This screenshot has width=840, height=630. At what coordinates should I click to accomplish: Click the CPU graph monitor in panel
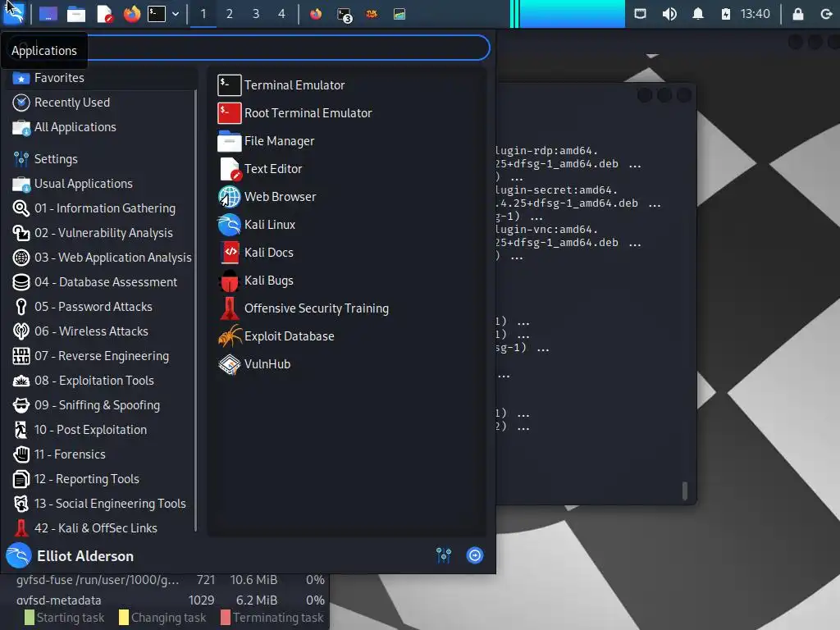[568, 14]
